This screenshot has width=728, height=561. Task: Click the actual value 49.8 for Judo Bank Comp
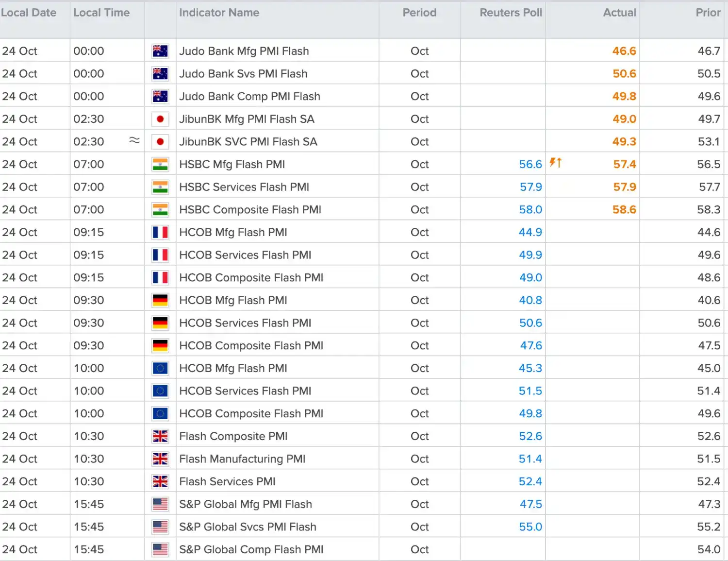pyautogui.click(x=624, y=96)
